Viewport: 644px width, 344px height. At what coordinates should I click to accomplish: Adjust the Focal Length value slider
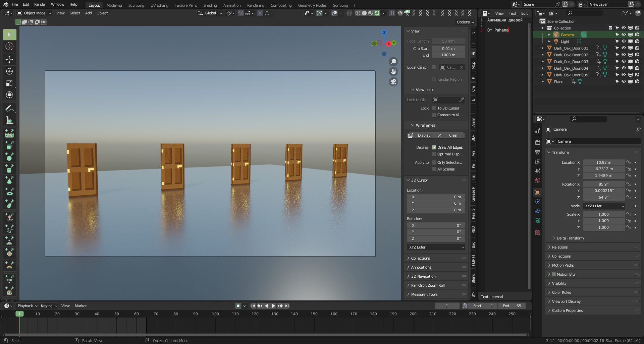pyautogui.click(x=448, y=41)
